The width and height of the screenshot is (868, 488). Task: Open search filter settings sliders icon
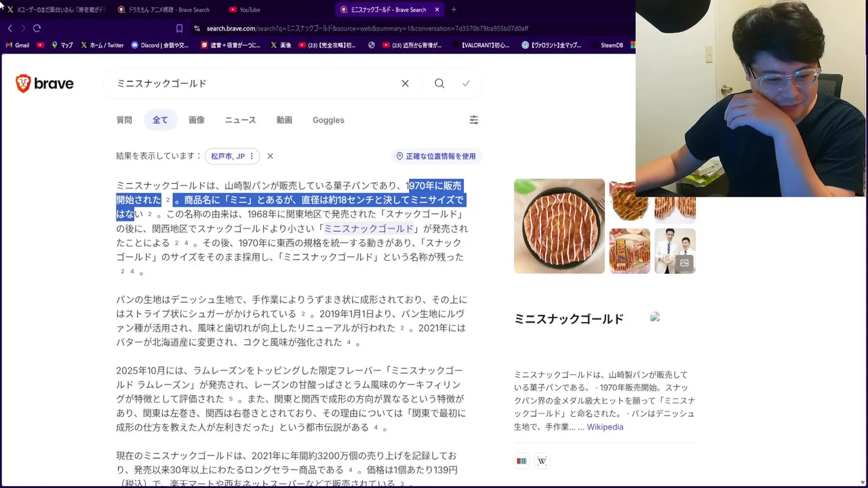(474, 120)
